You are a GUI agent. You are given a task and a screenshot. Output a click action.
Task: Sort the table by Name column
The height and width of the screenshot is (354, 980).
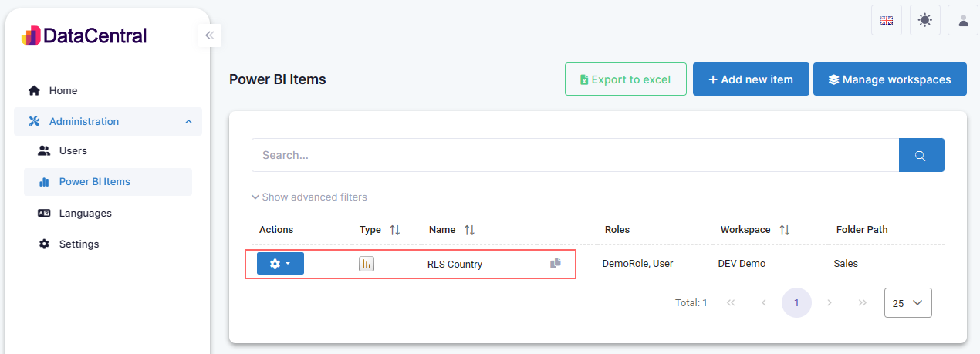[469, 230]
